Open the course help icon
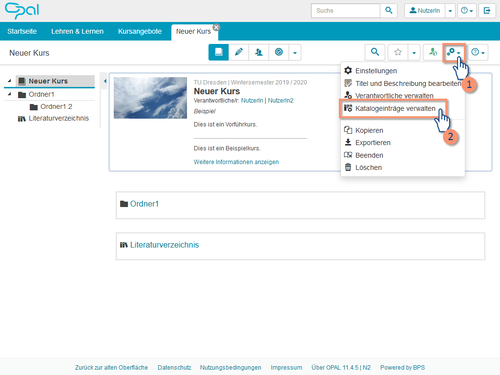 click(x=478, y=52)
